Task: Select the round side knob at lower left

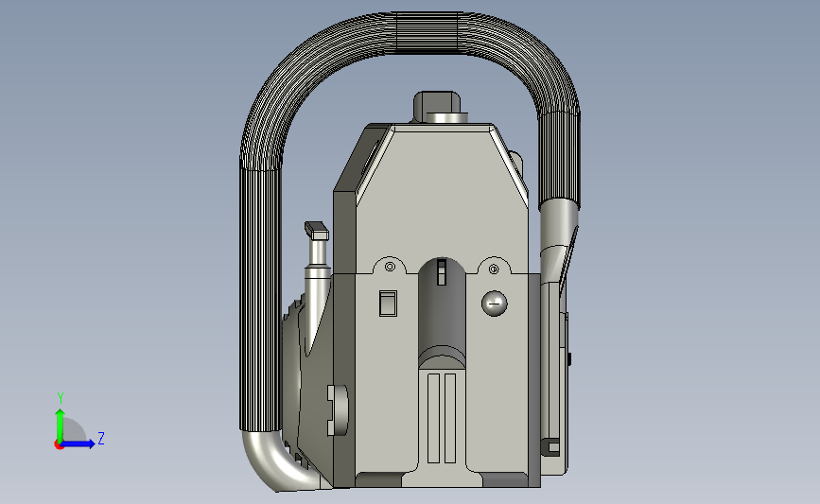Action: (x=338, y=410)
